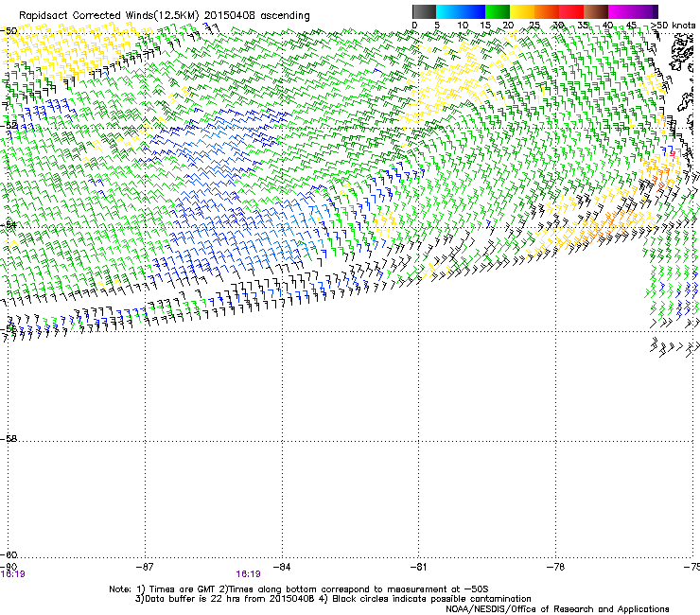Click the title 'Rapidscat Corrected Winds(12.5KM)'

109,16
